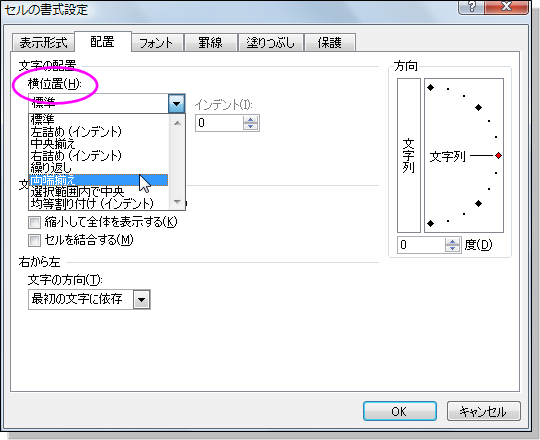This screenshot has height=440, width=540.
Task: Go to 塗りつぶし tab
Action: (x=270, y=43)
